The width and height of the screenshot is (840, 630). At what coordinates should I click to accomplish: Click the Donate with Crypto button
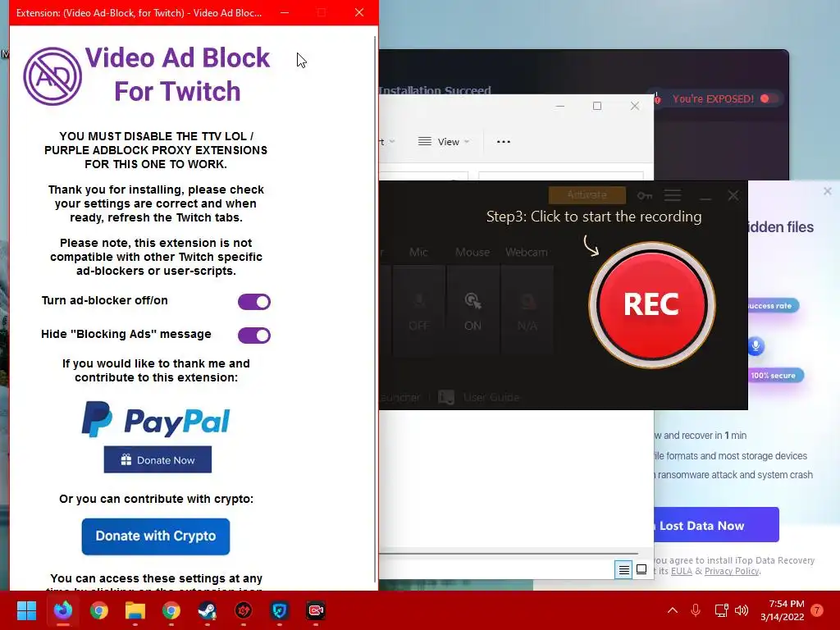156,536
